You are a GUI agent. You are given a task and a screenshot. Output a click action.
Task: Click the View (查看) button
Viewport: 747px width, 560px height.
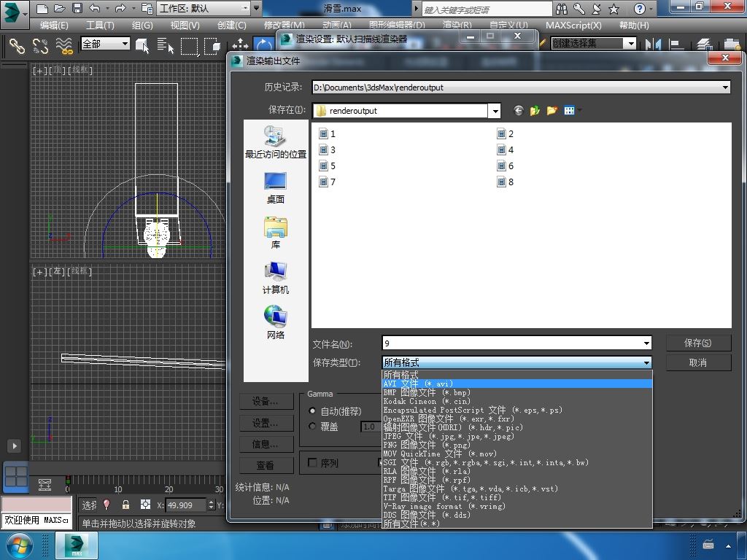click(266, 465)
